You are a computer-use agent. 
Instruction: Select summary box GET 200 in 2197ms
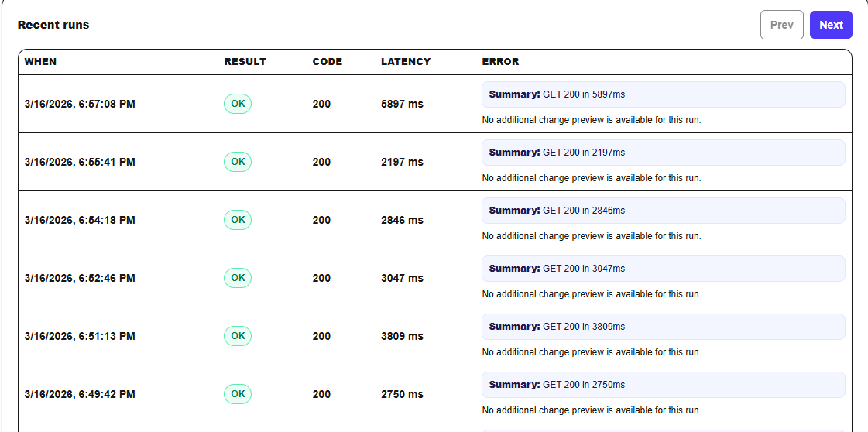click(663, 153)
